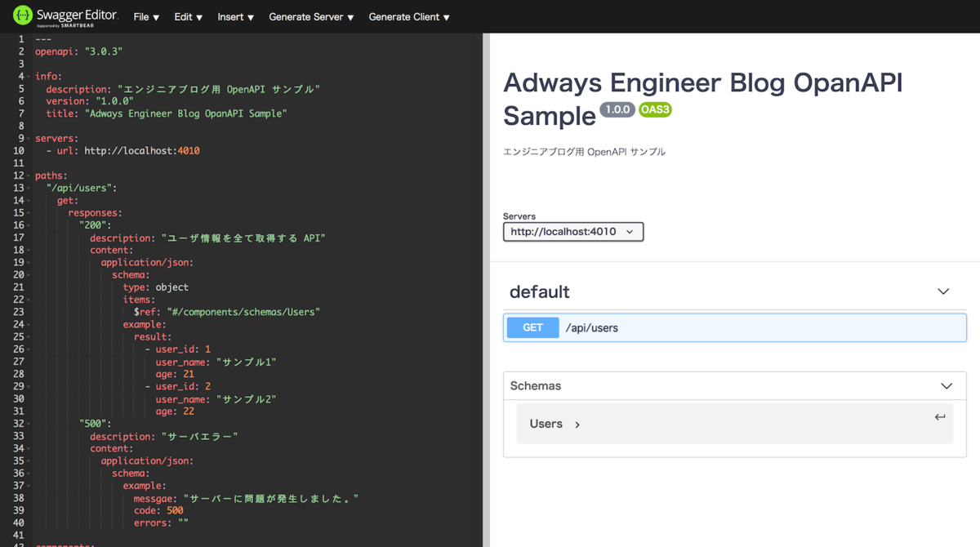Image resolution: width=980 pixels, height=547 pixels.
Task: Collapse the Schemas section chevron
Action: tap(947, 386)
